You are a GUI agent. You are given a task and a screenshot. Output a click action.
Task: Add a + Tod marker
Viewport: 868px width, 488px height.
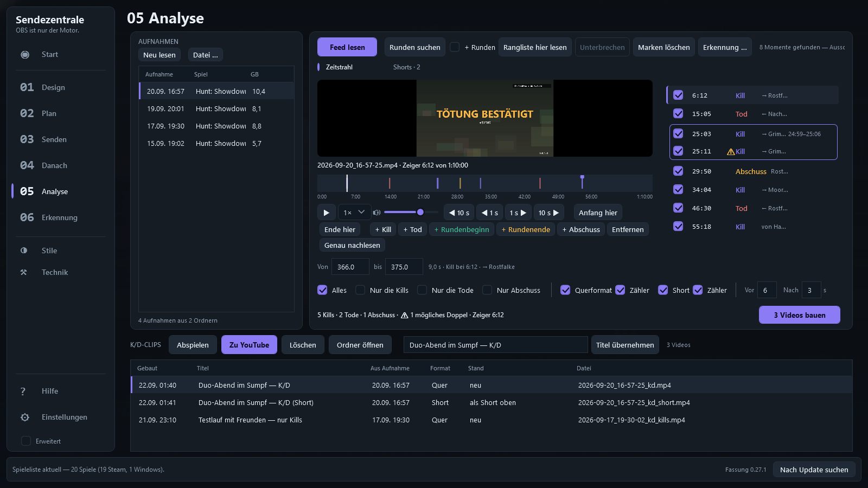pos(412,229)
